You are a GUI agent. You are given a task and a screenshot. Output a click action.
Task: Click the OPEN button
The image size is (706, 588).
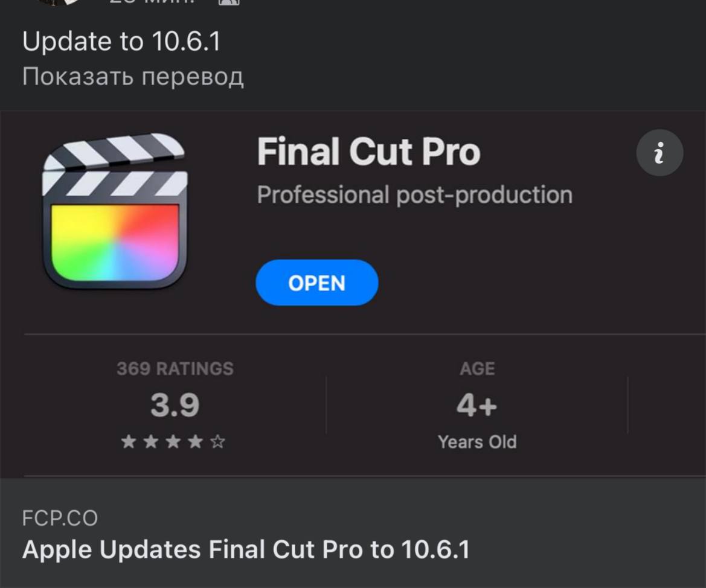coord(317,283)
